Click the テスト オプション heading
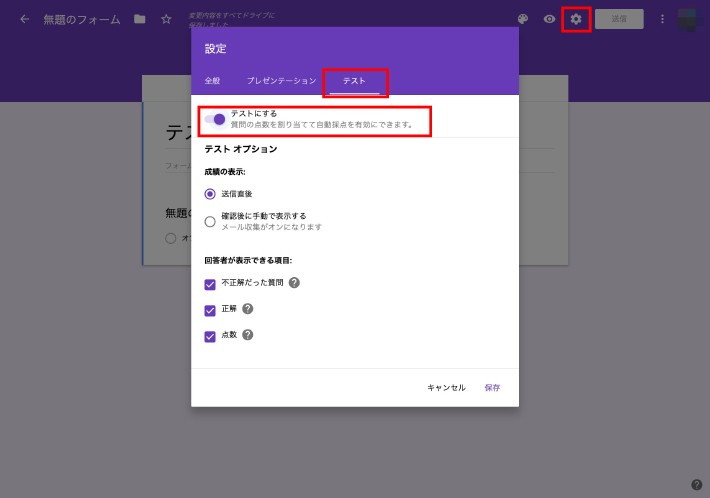The image size is (710, 498). [241, 149]
